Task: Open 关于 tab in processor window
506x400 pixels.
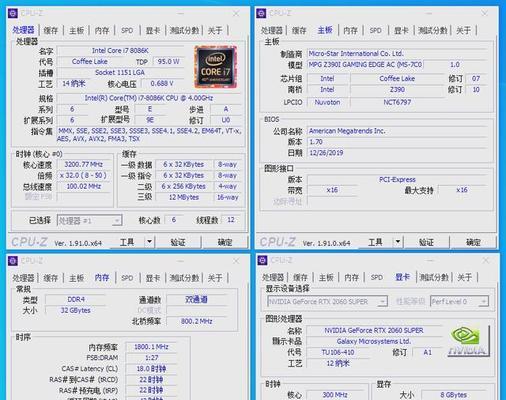Action: pyautogui.click(x=215, y=31)
